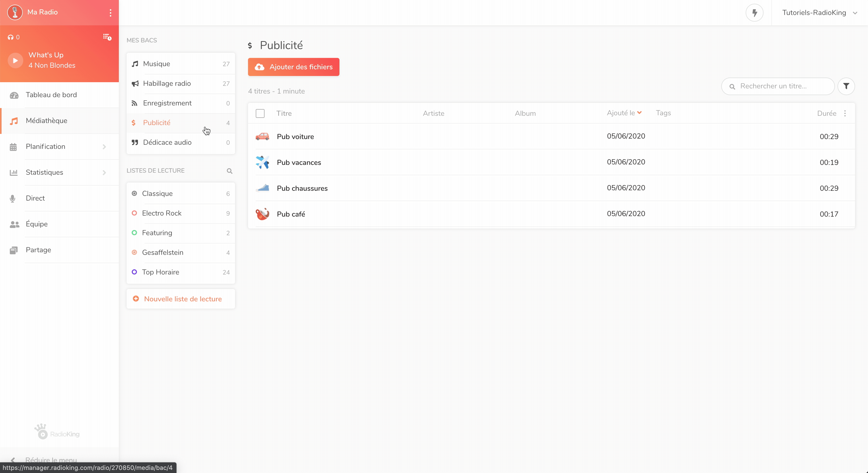Expand the Statistiques submenu chevron
868x473 pixels.
pyautogui.click(x=104, y=173)
